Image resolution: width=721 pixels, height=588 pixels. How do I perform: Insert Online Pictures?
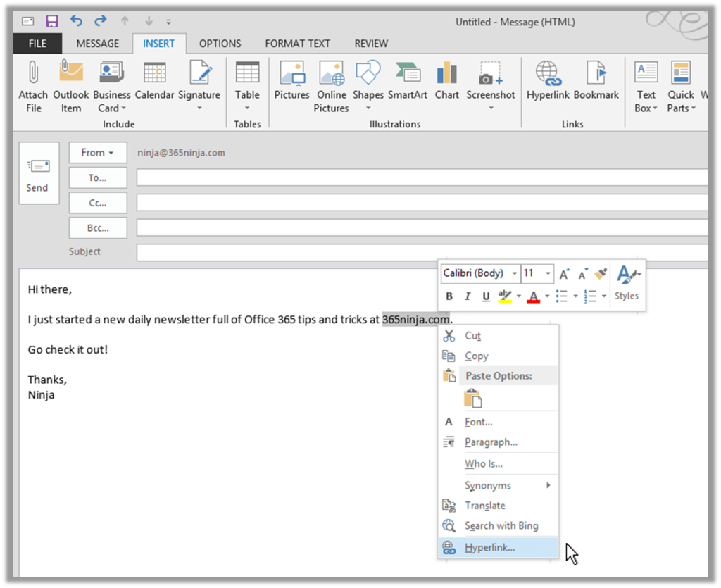point(332,87)
